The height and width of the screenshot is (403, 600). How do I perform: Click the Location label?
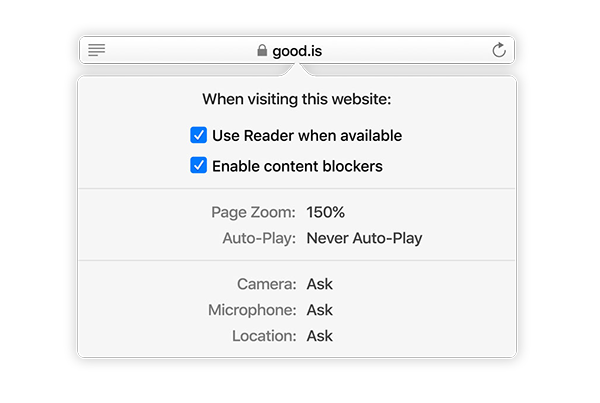pos(263,336)
